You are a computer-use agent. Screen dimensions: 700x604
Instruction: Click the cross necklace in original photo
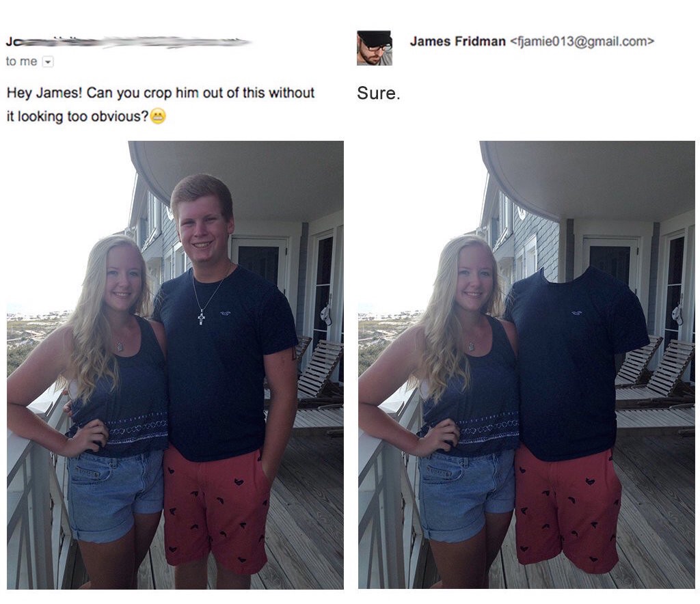pos(202,318)
